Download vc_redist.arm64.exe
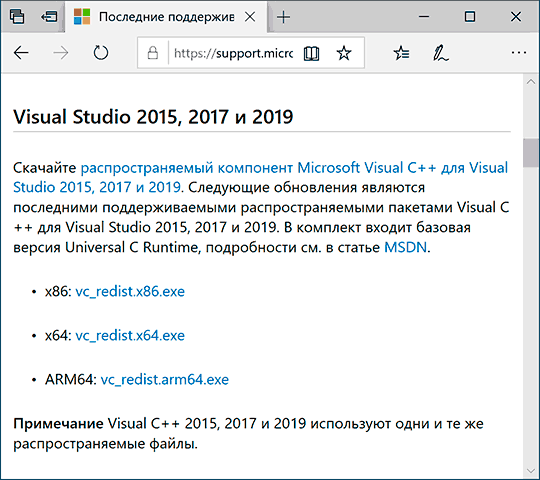The image size is (540, 480). (x=165, y=379)
